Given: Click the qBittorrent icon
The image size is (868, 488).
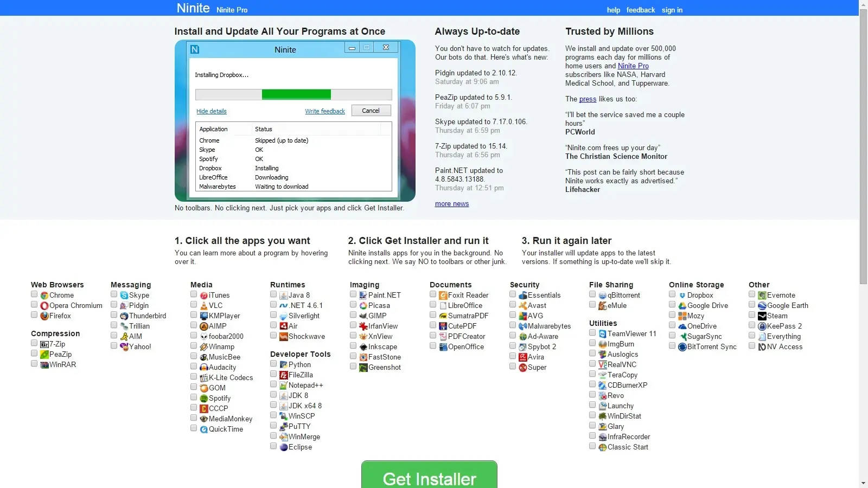Looking at the screenshot, I should pyautogui.click(x=603, y=296).
